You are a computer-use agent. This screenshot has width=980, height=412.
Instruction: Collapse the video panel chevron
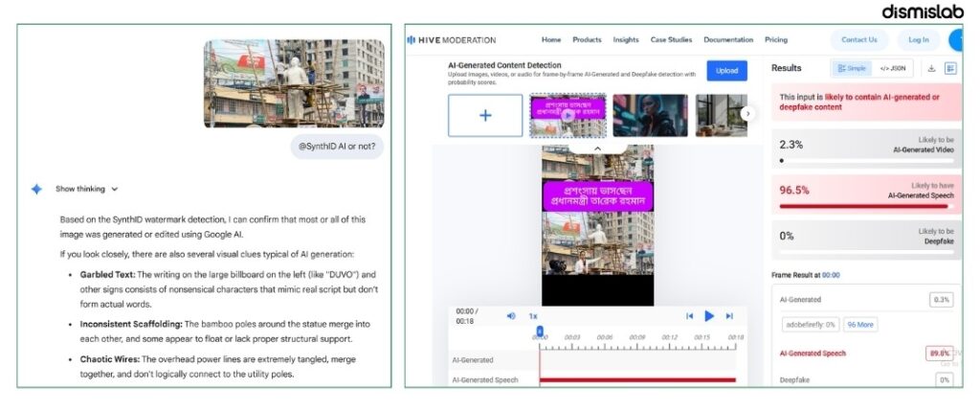coord(597,149)
